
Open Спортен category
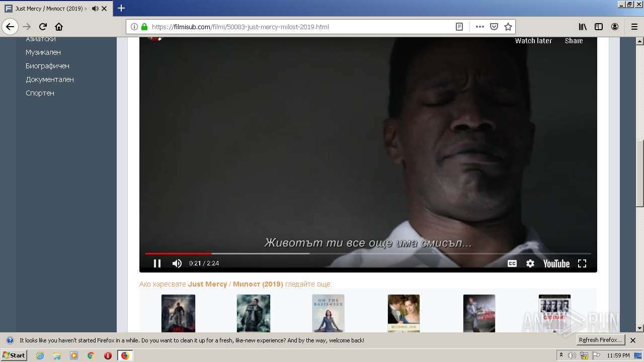(x=40, y=93)
